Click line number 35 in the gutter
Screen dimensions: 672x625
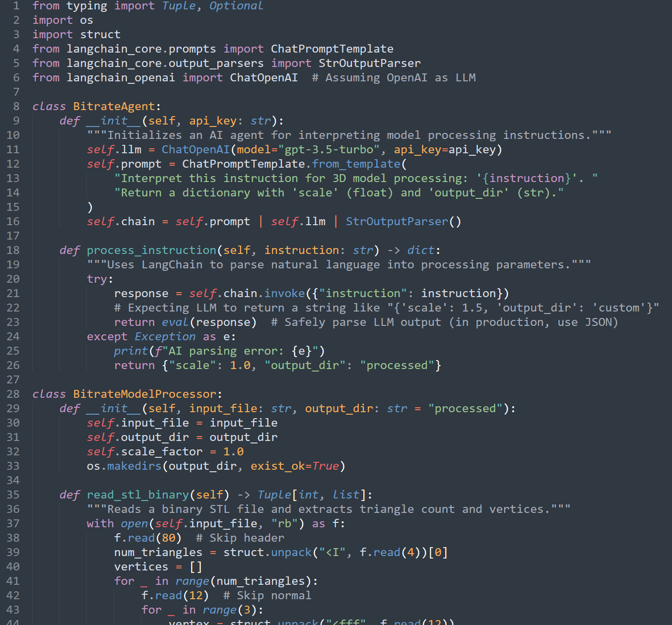click(13, 495)
